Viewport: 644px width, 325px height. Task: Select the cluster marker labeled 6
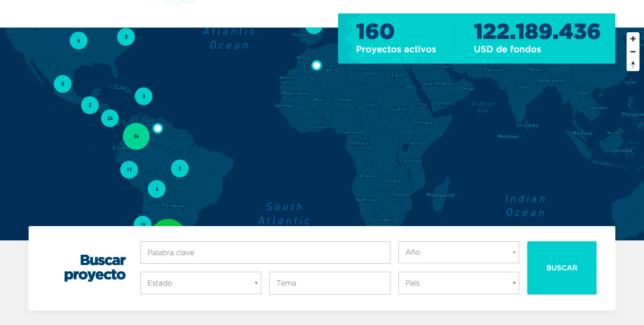(79, 41)
